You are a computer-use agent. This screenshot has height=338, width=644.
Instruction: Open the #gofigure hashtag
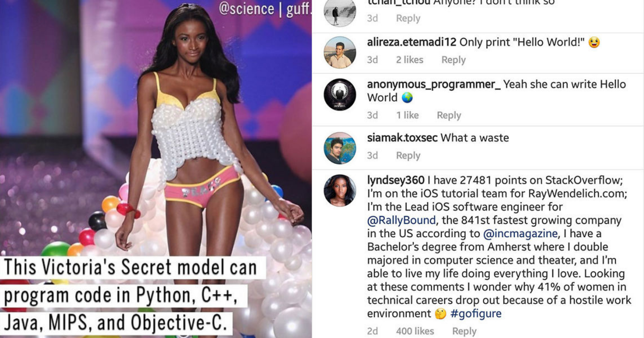point(476,313)
